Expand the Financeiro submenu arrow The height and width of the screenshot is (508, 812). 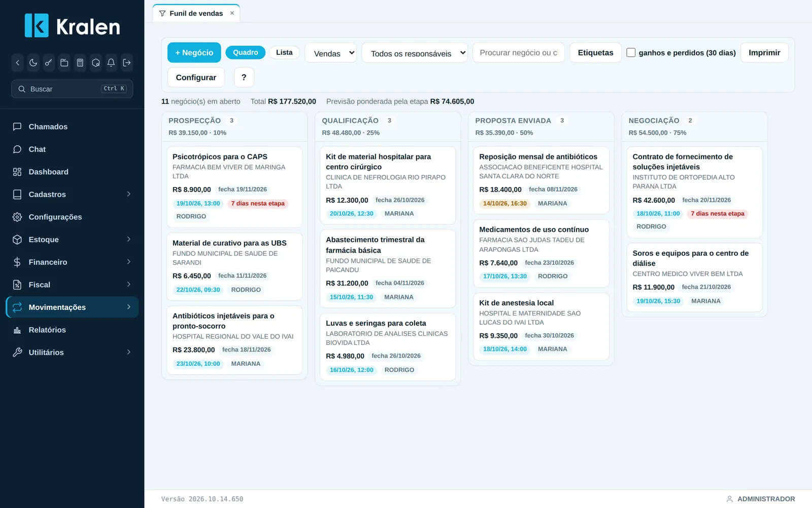coord(129,262)
